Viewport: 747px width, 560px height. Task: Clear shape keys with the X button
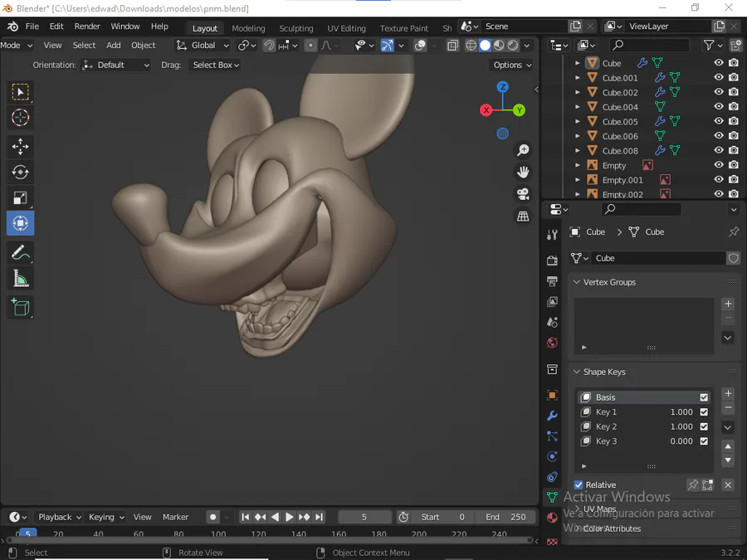[x=728, y=485]
